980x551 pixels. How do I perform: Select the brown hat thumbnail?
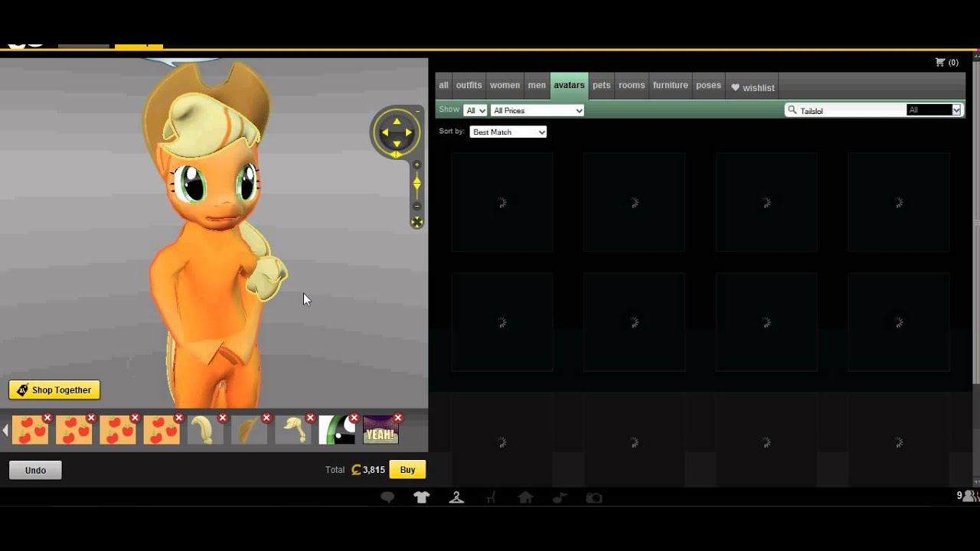pos(249,431)
